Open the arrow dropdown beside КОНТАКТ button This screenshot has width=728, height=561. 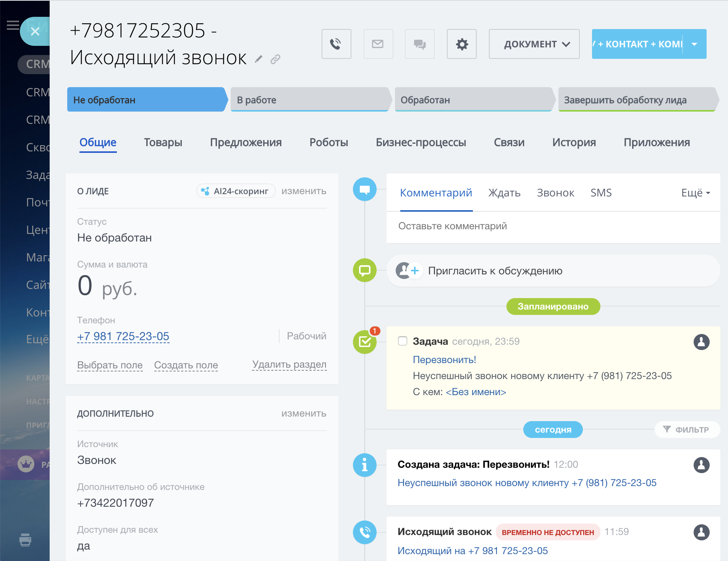[x=694, y=44]
